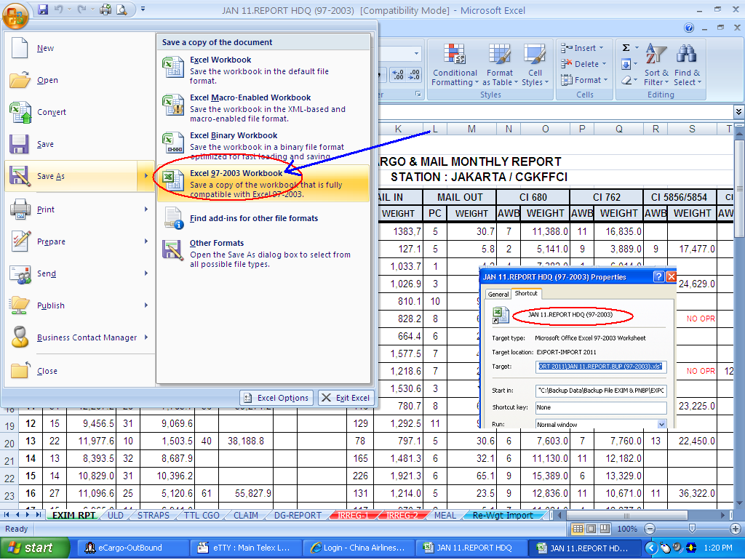Open Sort & Filter tool

click(x=656, y=65)
